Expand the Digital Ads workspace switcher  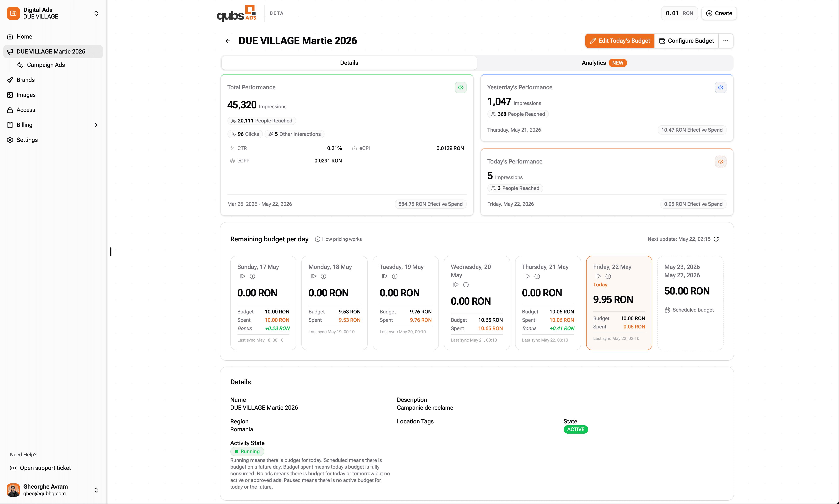(96, 13)
